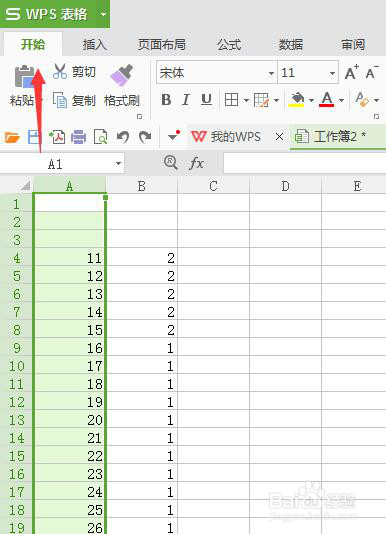Expand clear formatting dropdown arrow
This screenshot has width=386, height=534.
point(376,100)
